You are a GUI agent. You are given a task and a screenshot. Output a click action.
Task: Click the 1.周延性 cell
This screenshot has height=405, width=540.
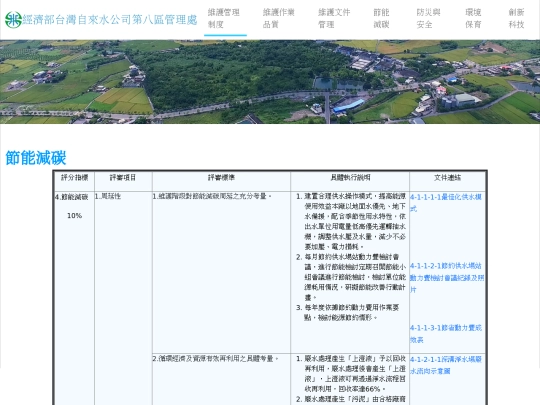[x=108, y=196]
